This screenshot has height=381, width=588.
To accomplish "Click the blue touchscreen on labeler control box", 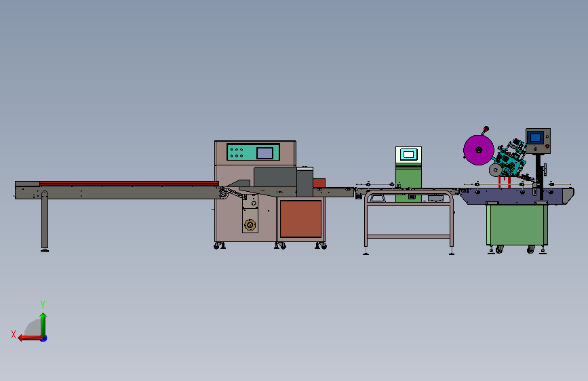I will [x=536, y=138].
